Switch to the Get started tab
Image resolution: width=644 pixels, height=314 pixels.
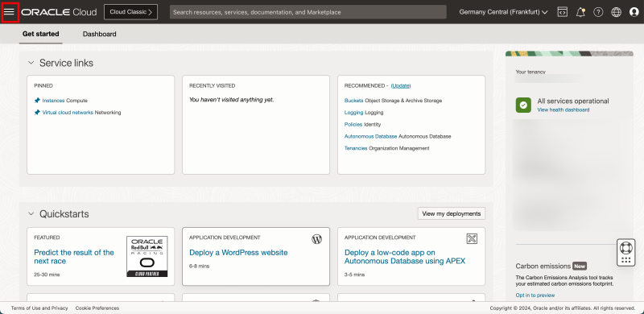[41, 34]
